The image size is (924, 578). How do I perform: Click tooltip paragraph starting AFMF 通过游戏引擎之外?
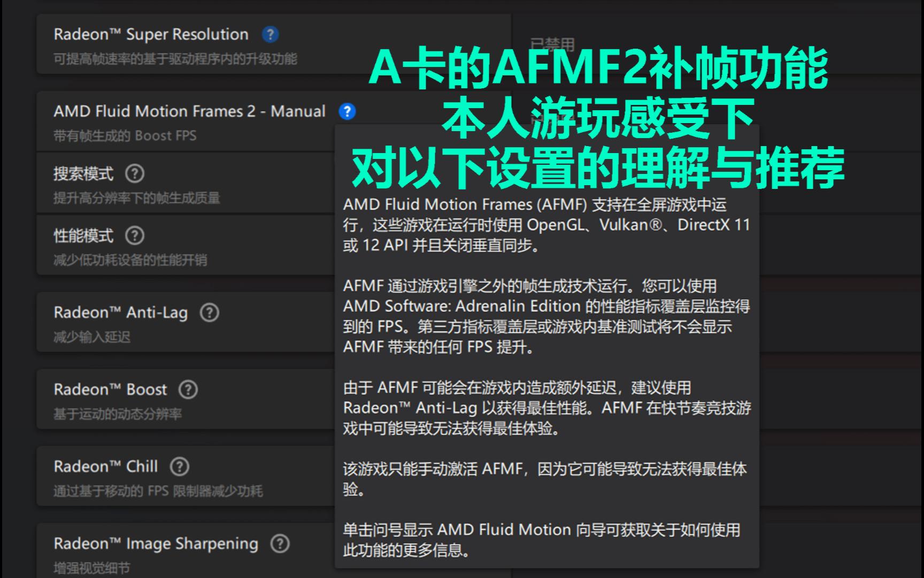546,316
